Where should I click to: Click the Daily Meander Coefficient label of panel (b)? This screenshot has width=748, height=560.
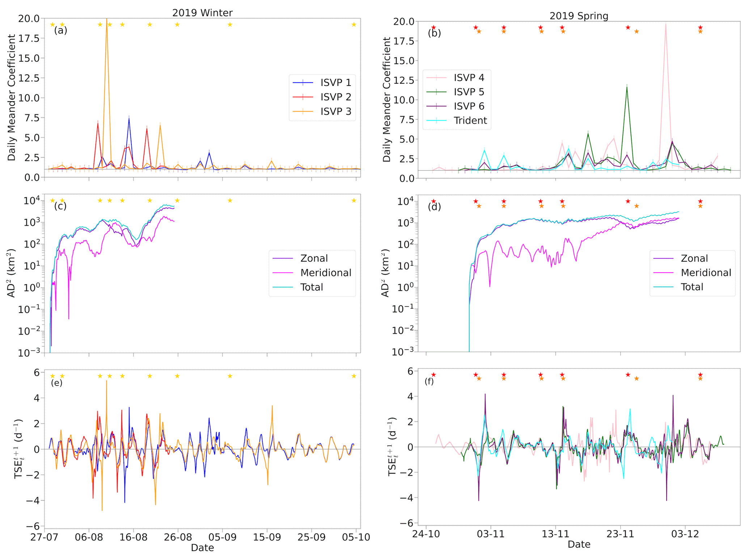[x=387, y=100]
